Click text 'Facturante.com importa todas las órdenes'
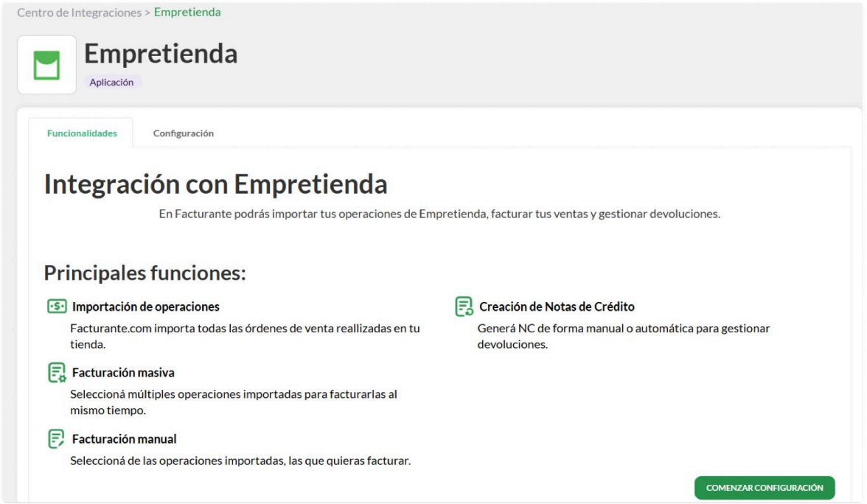 coord(245,336)
